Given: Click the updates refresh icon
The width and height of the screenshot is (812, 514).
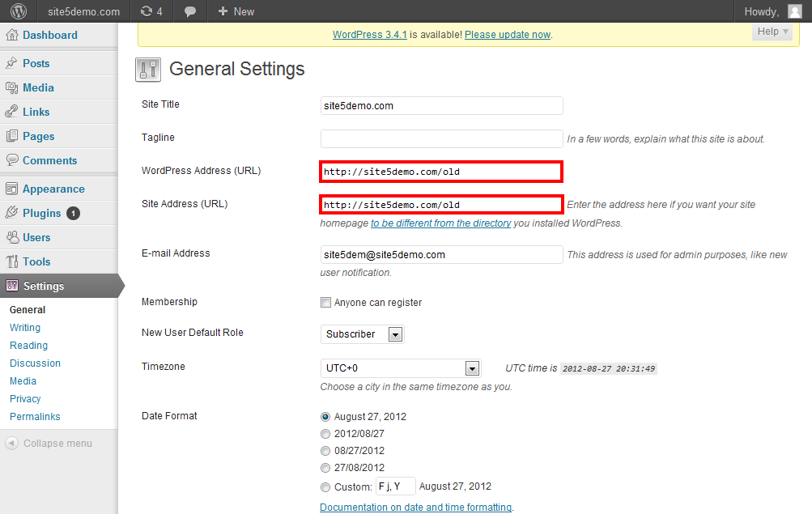Looking at the screenshot, I should (x=147, y=11).
